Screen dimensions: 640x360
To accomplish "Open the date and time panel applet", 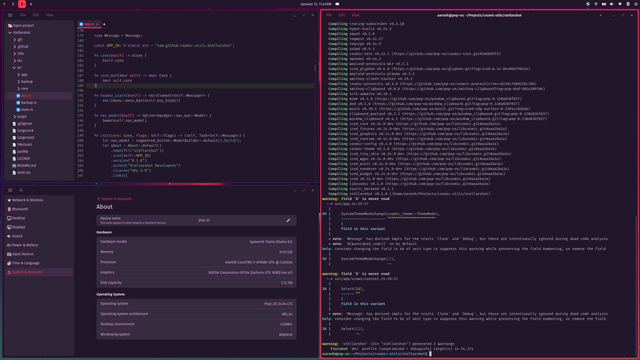I will pos(316,4).
